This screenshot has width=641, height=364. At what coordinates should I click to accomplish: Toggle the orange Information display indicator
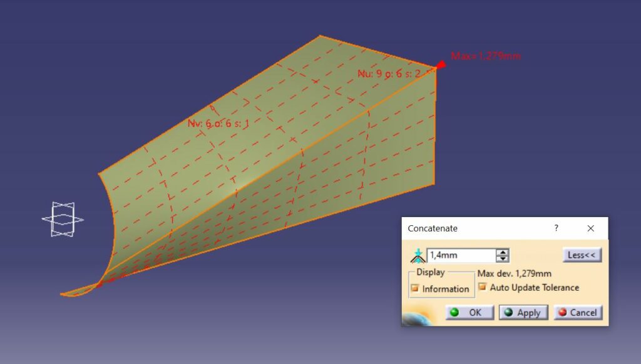[414, 288]
